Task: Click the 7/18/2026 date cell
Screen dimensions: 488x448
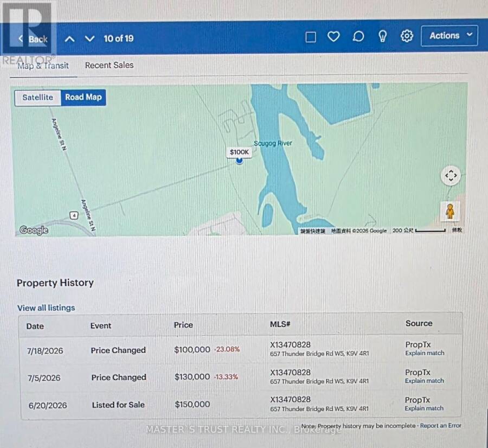Action: pyautogui.click(x=45, y=351)
